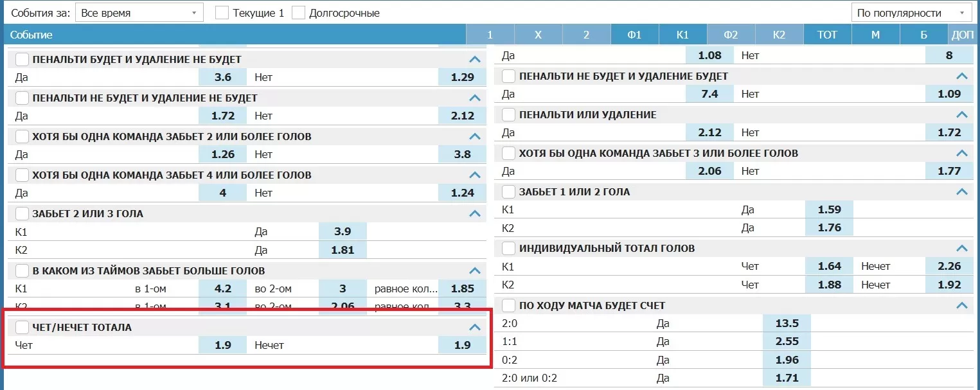Select the Б column header
Screen dimensions: 980x390
point(923,35)
